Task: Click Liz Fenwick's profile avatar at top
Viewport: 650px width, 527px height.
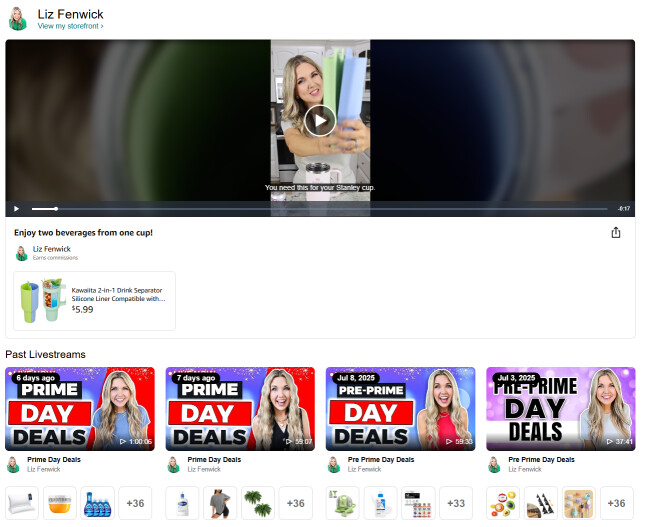Action: [x=17, y=19]
